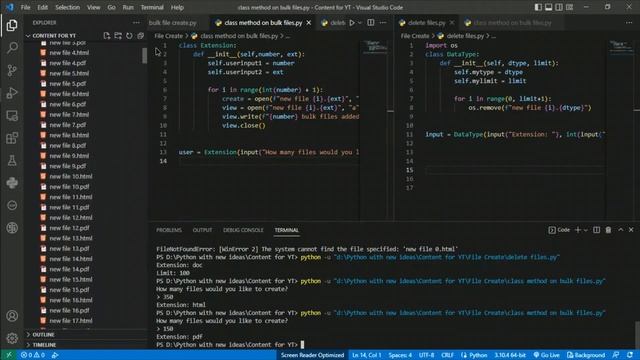Change encoding UTF-8 in status bar
The height and width of the screenshot is (360, 640).
click(427, 355)
